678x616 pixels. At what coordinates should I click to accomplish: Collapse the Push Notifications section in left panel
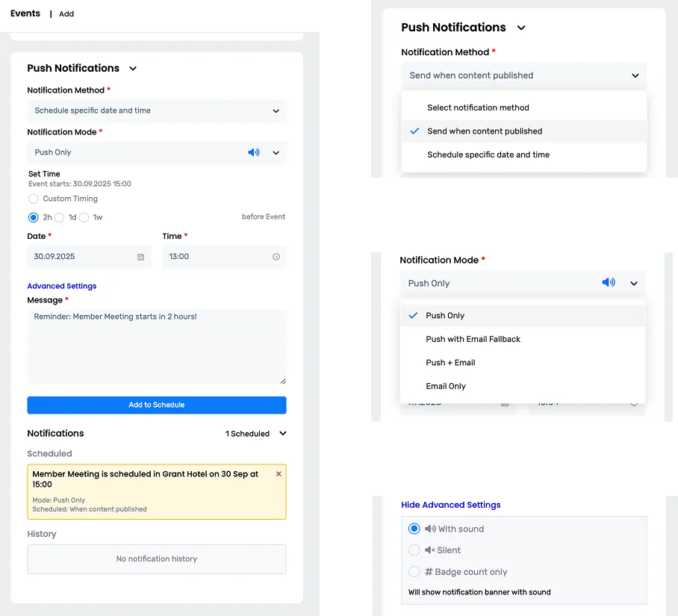(x=133, y=69)
